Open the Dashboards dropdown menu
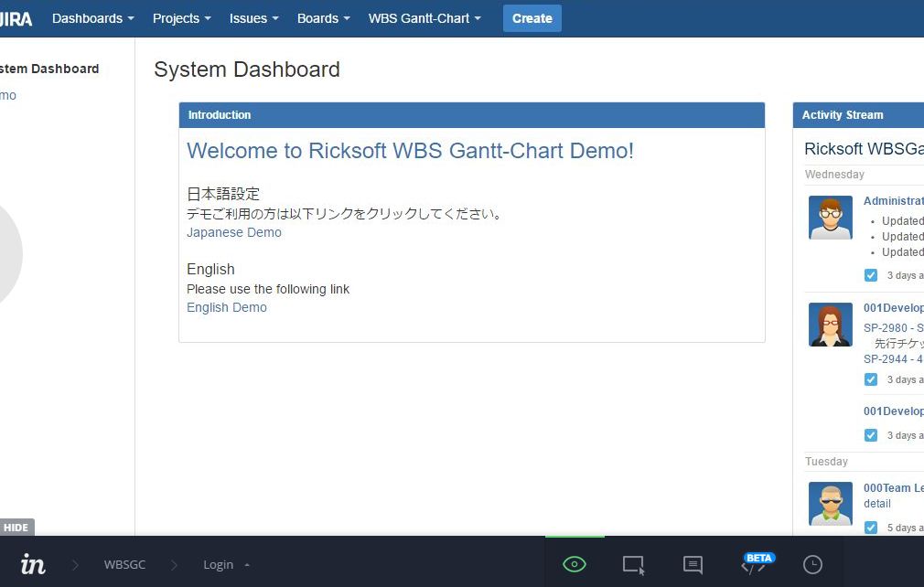 point(93,18)
